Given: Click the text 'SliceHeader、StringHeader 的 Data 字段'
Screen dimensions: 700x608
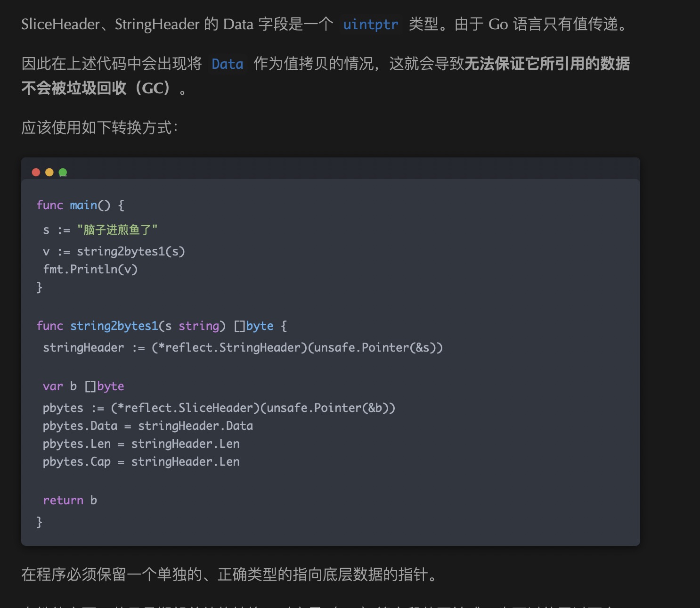Looking at the screenshot, I should [x=155, y=24].
